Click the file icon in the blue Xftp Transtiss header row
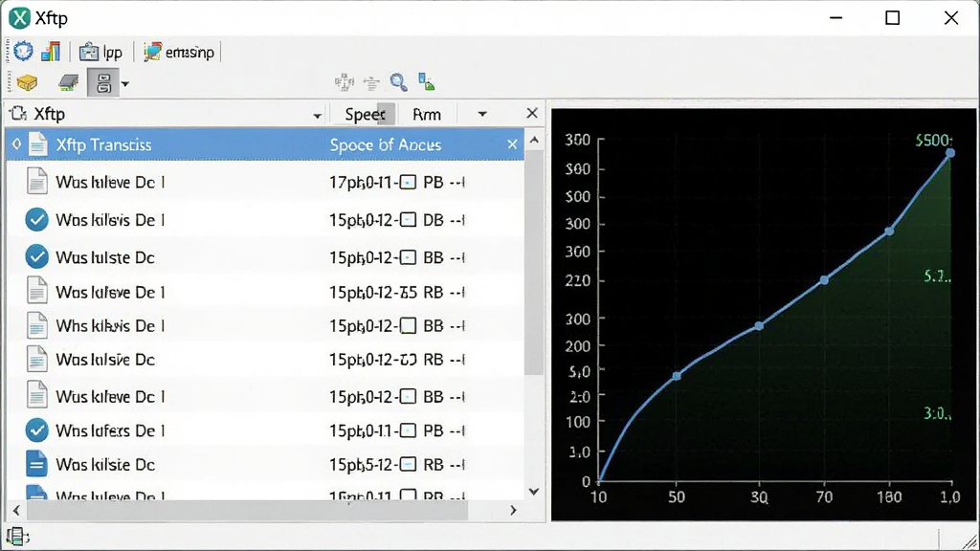980x551 pixels. [37, 144]
